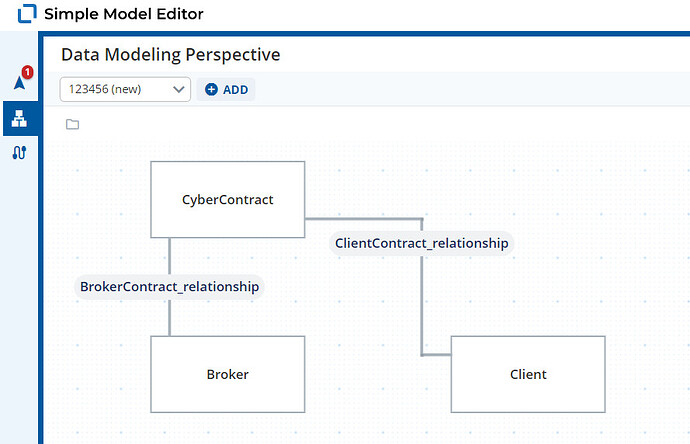
Task: Select the CyberContract entity box
Action: coord(228,199)
